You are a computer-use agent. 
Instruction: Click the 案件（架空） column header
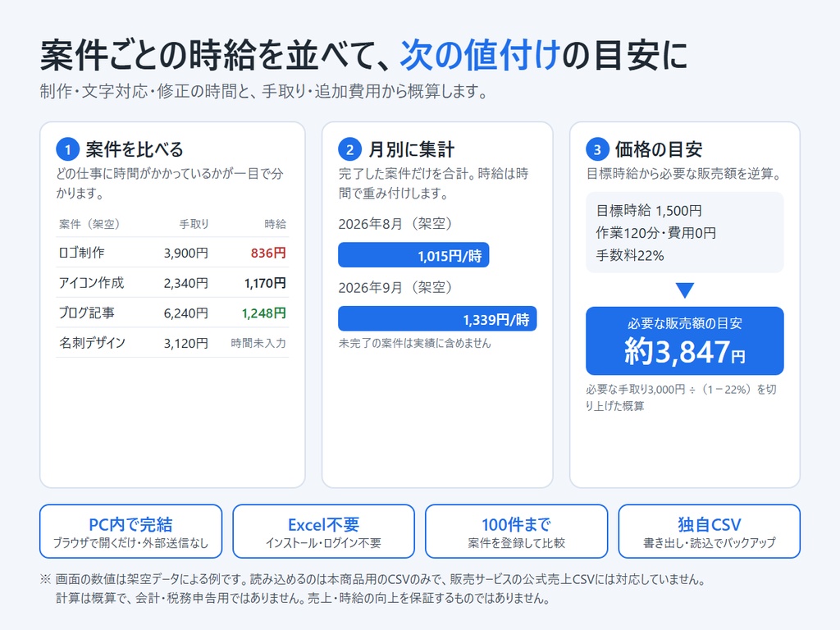coord(89,224)
